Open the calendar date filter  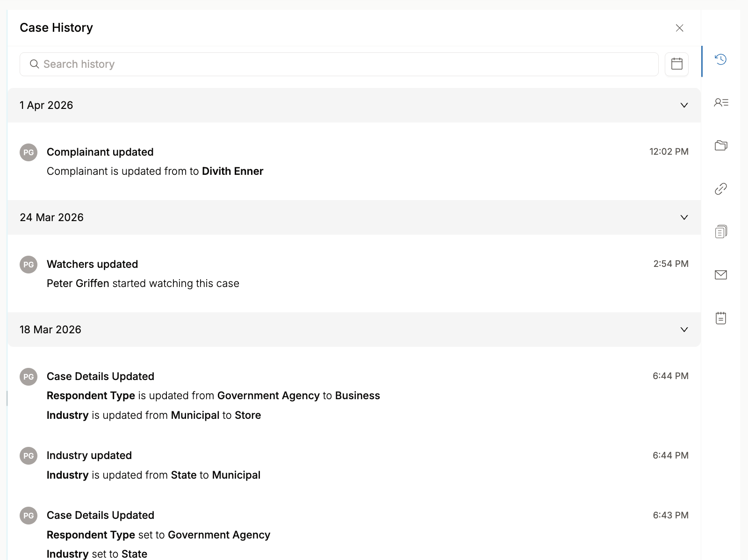click(676, 64)
